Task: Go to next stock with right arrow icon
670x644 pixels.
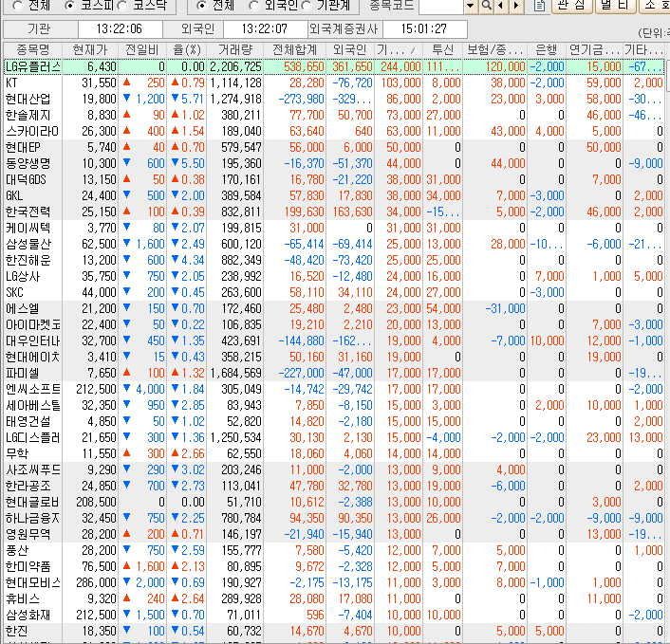Action: 515,5
